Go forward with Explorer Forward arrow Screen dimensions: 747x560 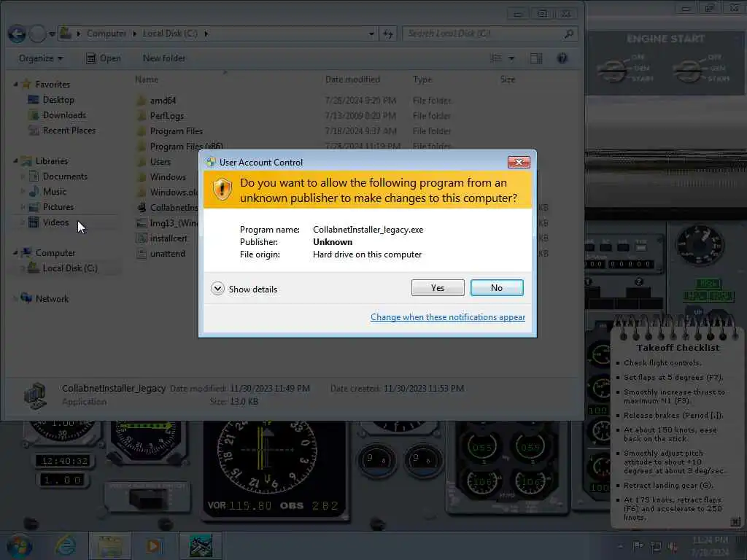38,34
